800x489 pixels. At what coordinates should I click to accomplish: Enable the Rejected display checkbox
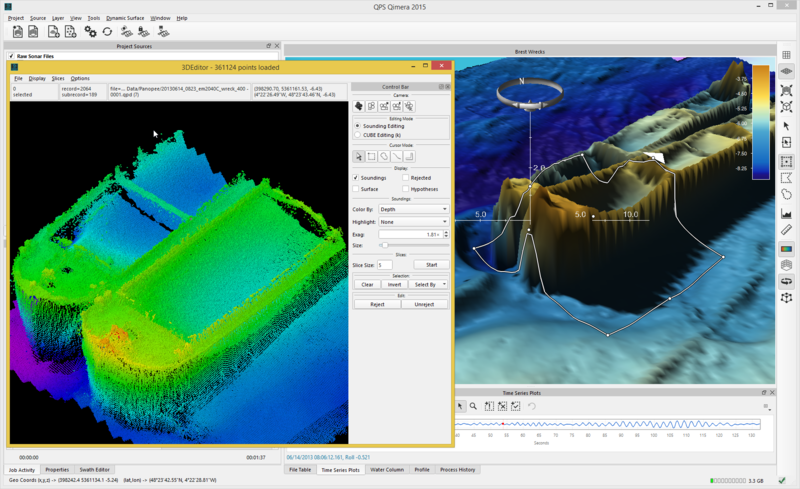point(405,178)
